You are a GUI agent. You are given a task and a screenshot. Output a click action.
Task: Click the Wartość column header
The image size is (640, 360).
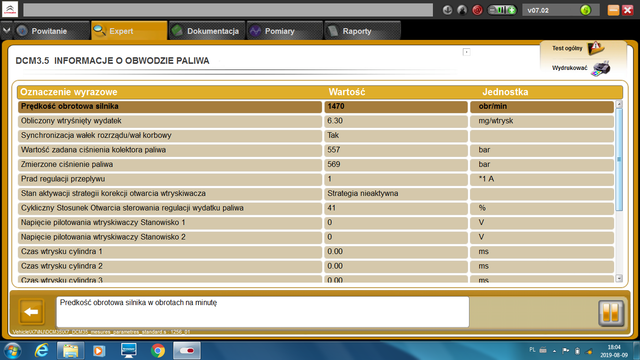point(347,92)
